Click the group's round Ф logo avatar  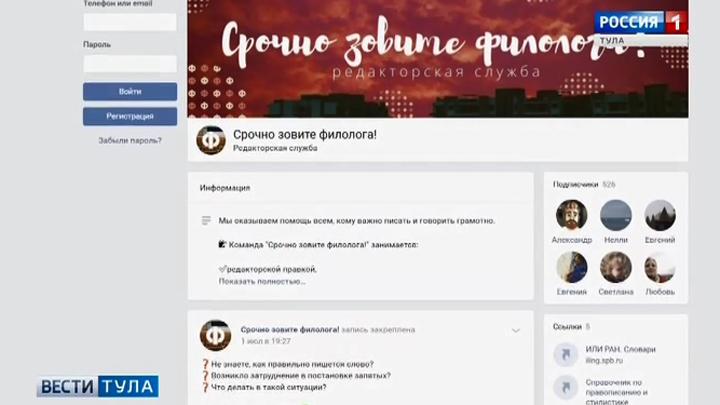(211, 140)
